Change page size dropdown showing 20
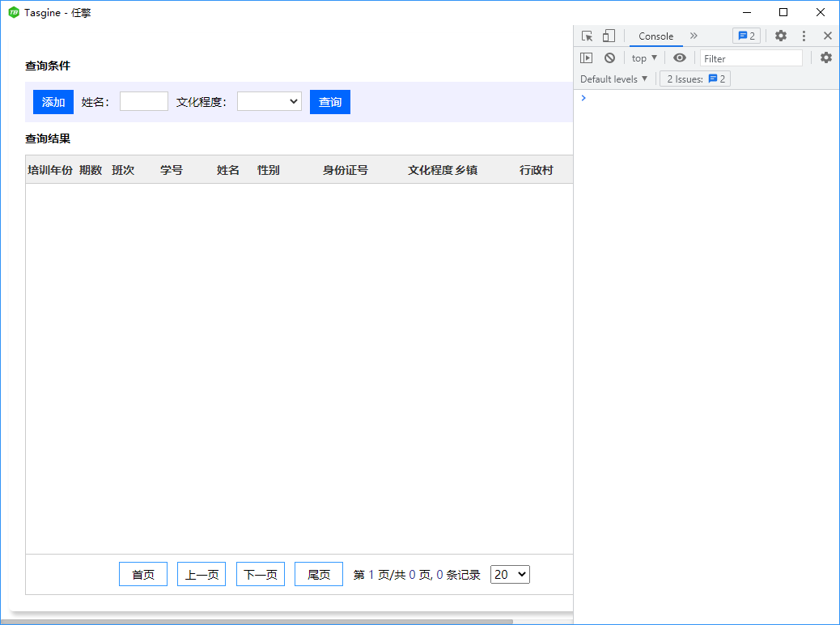840x625 pixels. tap(510, 574)
